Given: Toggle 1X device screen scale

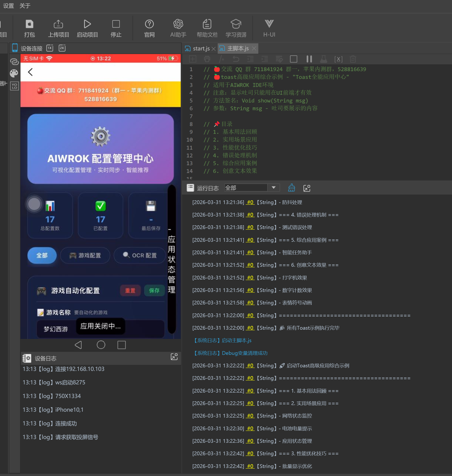Looking at the screenshot, I should point(50,48).
